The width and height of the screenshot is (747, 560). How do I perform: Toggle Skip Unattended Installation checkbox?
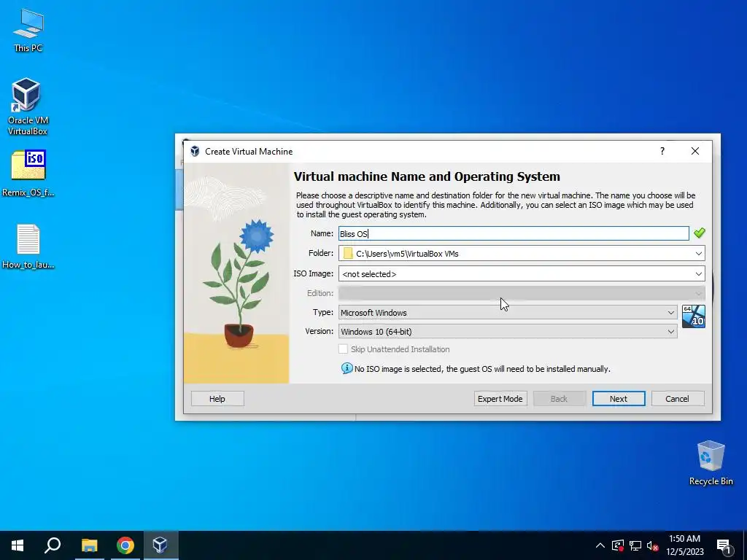click(x=343, y=349)
